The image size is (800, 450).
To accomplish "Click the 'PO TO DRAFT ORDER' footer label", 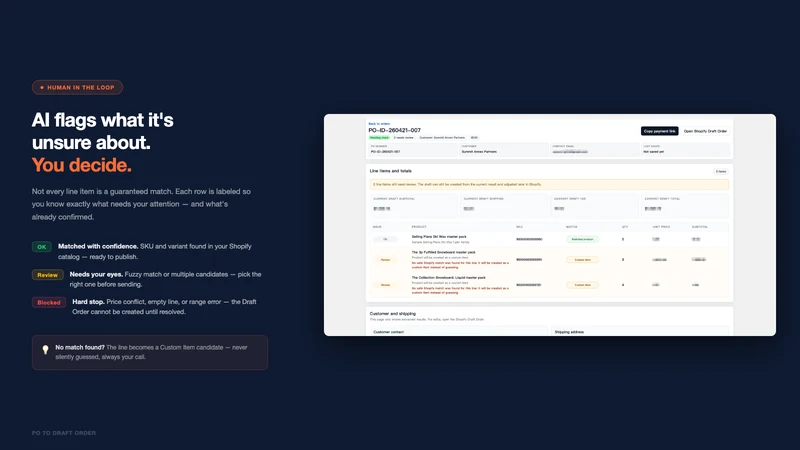I will [64, 433].
